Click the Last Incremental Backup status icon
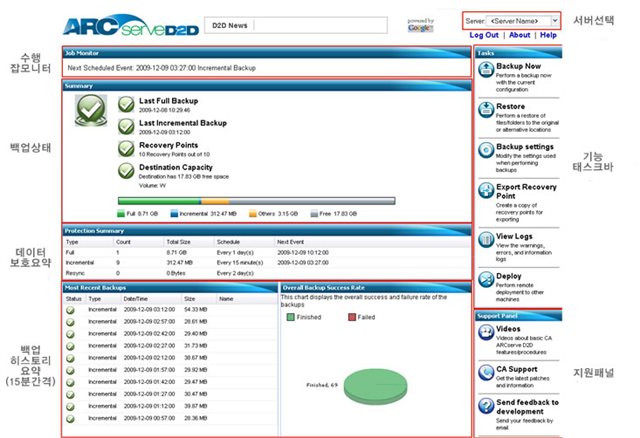This screenshot has width=640, height=438. coord(126,126)
